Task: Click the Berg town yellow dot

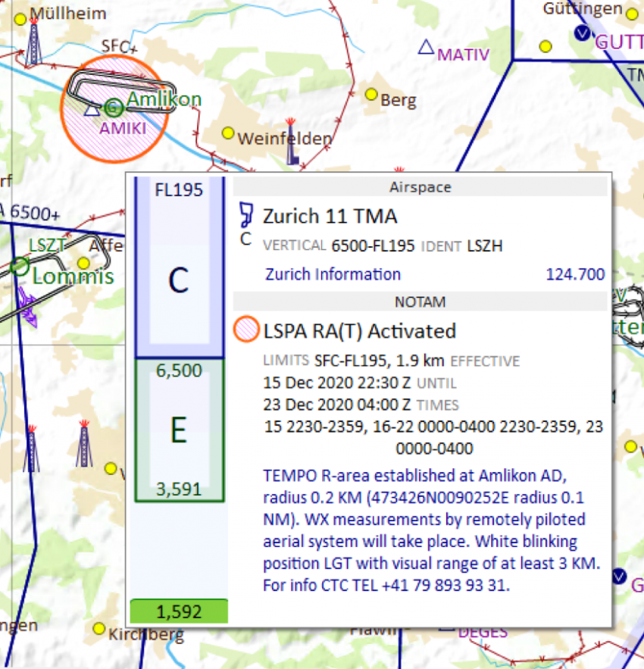Action: click(372, 94)
